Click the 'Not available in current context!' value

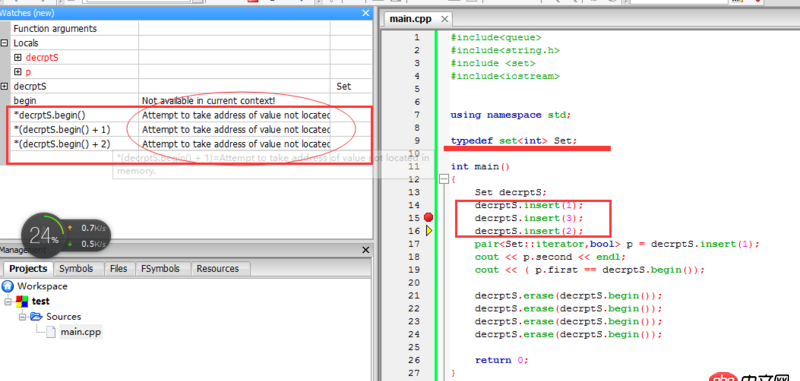pos(208,101)
